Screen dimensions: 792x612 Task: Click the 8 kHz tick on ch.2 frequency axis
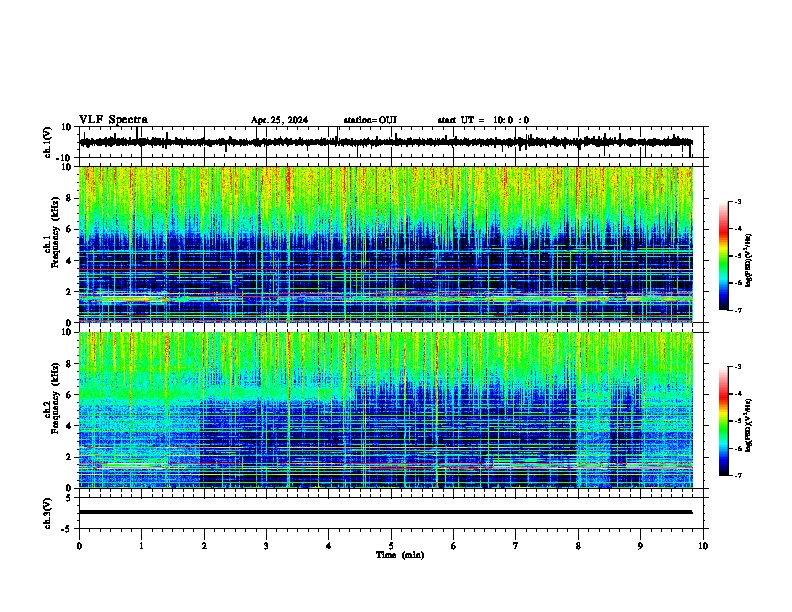tap(70, 364)
